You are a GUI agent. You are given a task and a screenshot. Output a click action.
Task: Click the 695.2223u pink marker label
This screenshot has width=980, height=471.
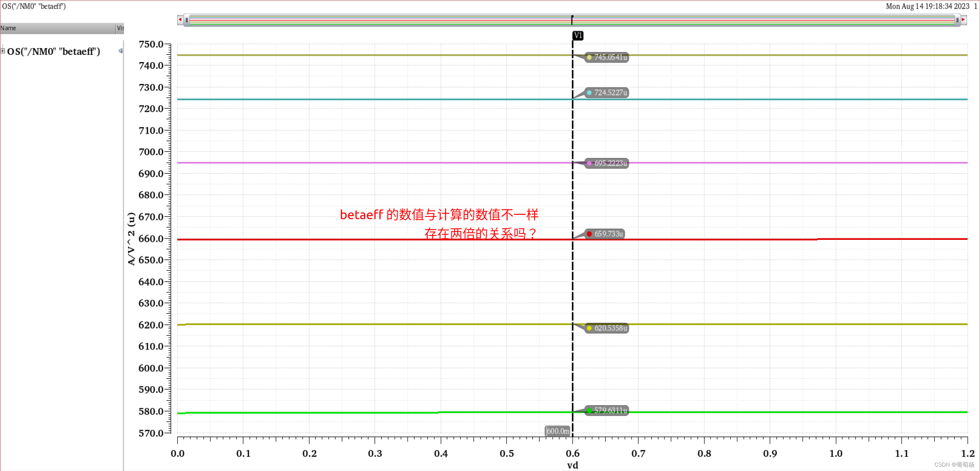click(607, 163)
